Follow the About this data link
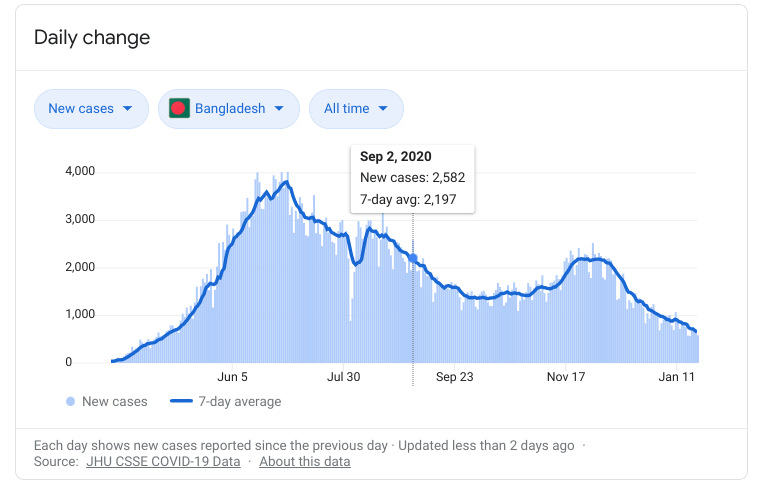Screen dimensions: 766x489 [305, 461]
